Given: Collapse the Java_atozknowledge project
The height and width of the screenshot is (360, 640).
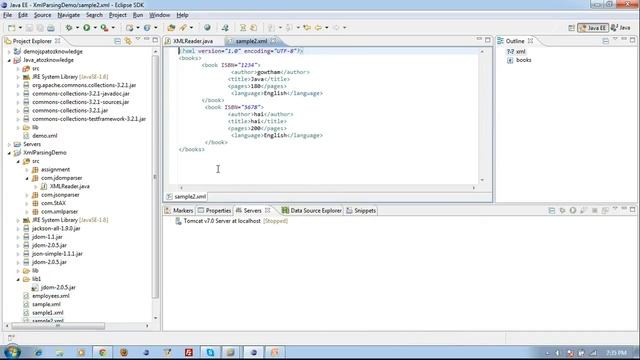Looking at the screenshot, I should 9,60.
